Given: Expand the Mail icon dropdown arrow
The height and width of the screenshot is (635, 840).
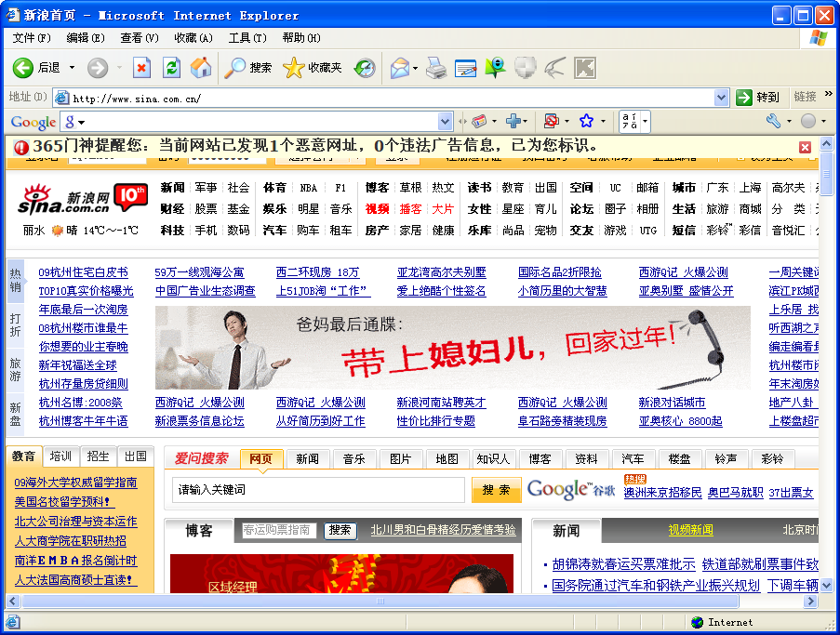Looking at the screenshot, I should [x=415, y=68].
